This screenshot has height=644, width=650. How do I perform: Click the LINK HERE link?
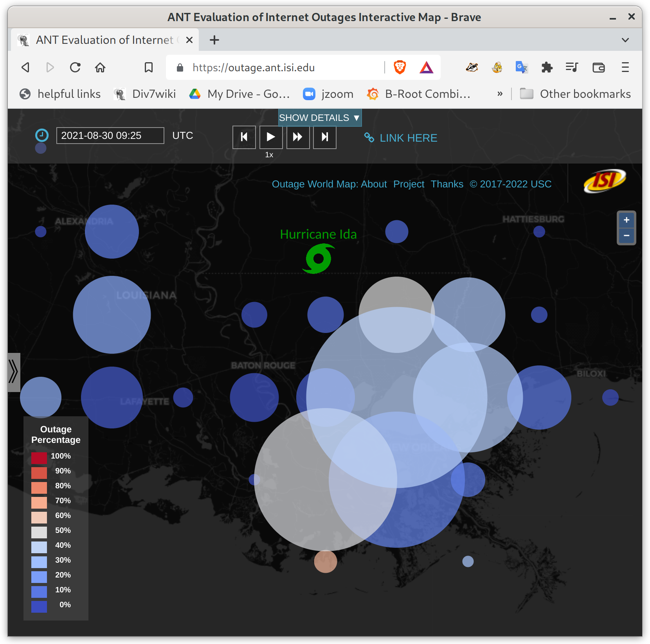[401, 138]
